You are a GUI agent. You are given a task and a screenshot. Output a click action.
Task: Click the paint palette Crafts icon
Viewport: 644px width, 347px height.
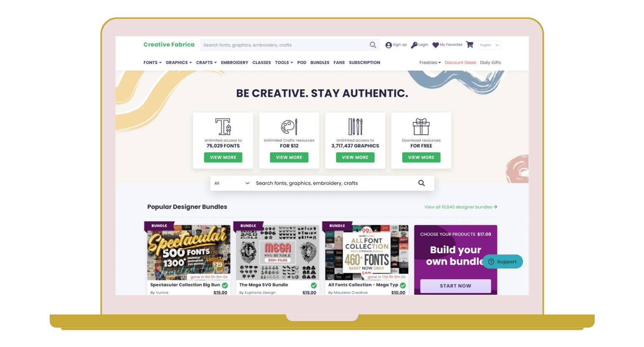pyautogui.click(x=289, y=126)
